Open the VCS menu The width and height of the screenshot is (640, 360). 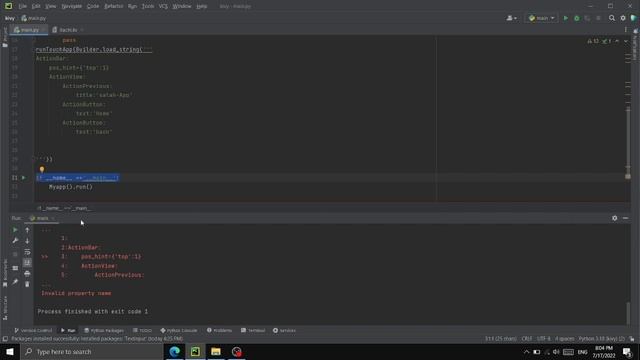(x=163, y=6)
